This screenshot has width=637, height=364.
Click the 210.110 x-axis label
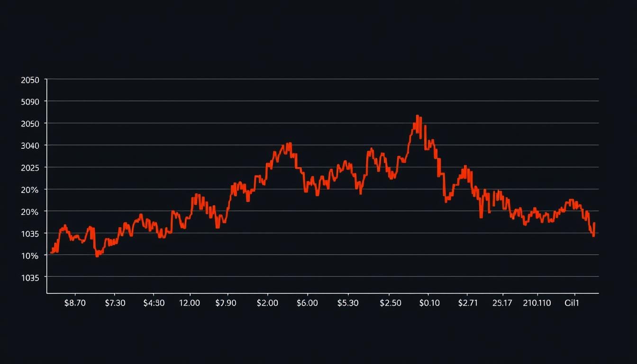pos(537,303)
